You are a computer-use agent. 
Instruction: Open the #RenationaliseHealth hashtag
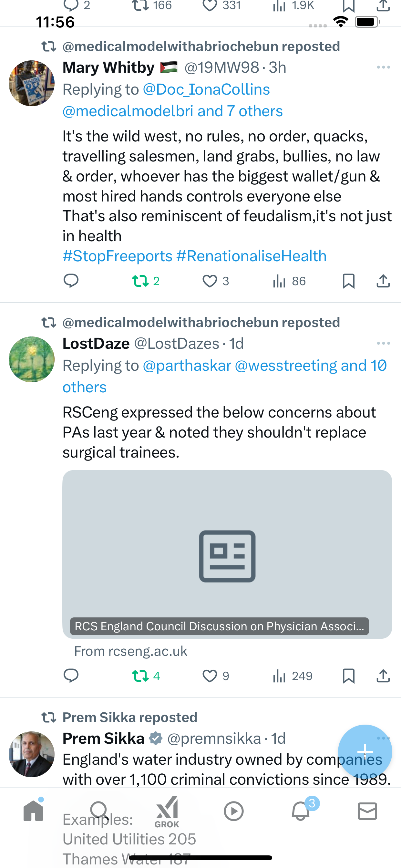pyautogui.click(x=252, y=256)
